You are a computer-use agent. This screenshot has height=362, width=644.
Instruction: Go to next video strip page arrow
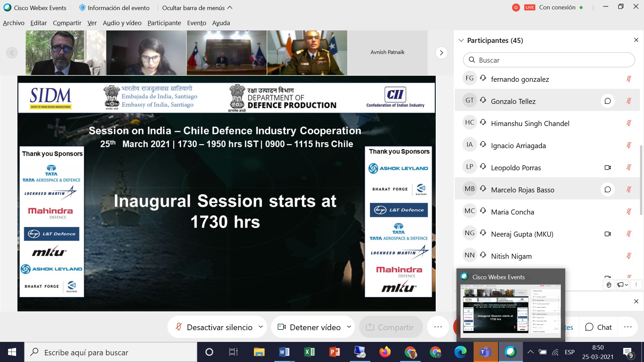[441, 53]
